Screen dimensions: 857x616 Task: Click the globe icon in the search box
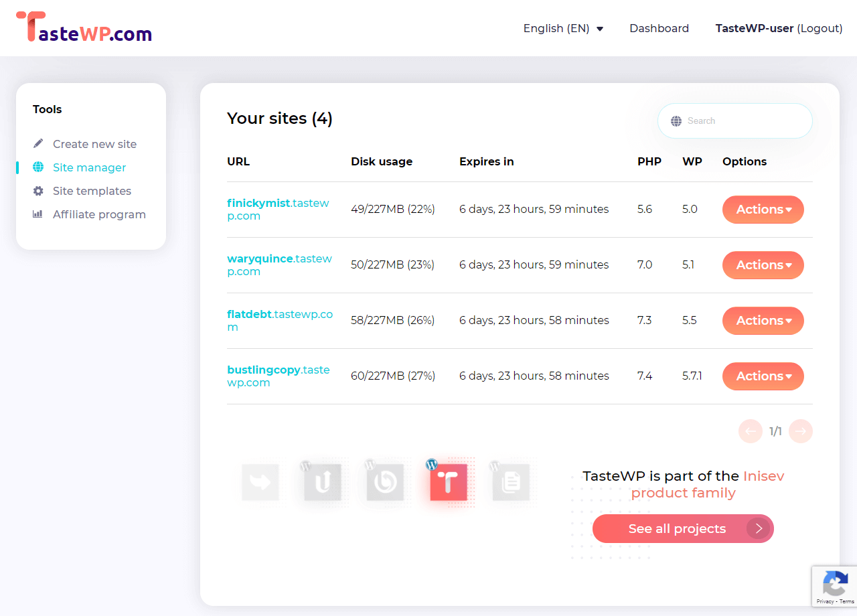click(x=676, y=121)
